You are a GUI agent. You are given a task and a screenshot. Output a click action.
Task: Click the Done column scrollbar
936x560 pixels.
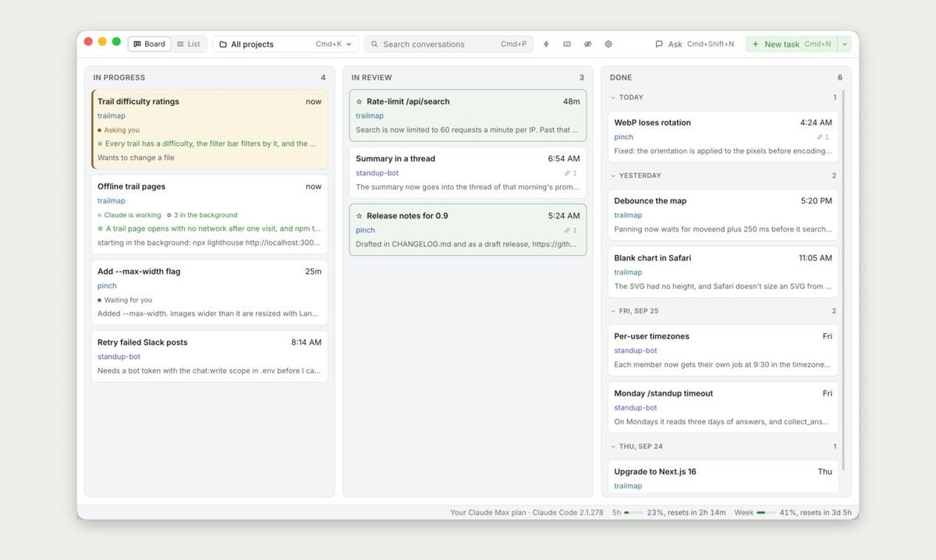[x=843, y=281]
